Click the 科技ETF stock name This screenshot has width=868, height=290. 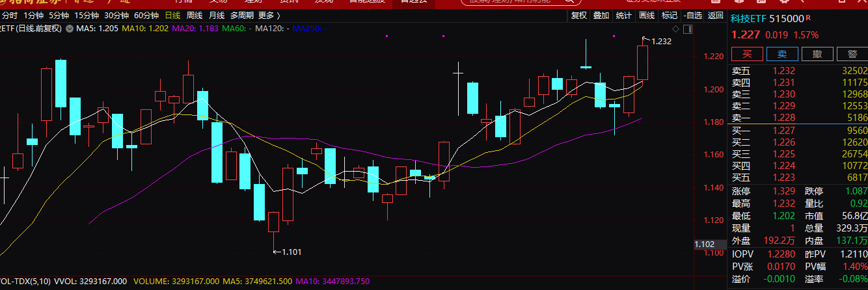[x=748, y=20]
